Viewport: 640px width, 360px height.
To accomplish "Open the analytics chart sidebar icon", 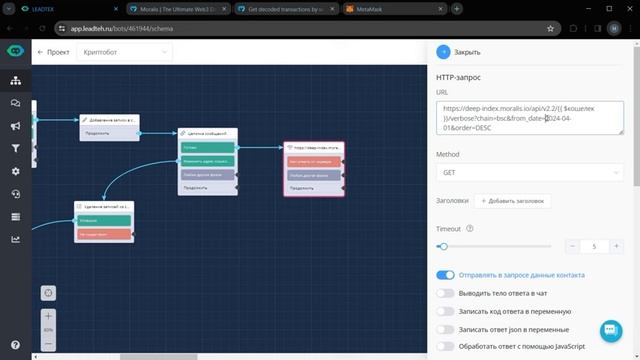I will (16, 239).
